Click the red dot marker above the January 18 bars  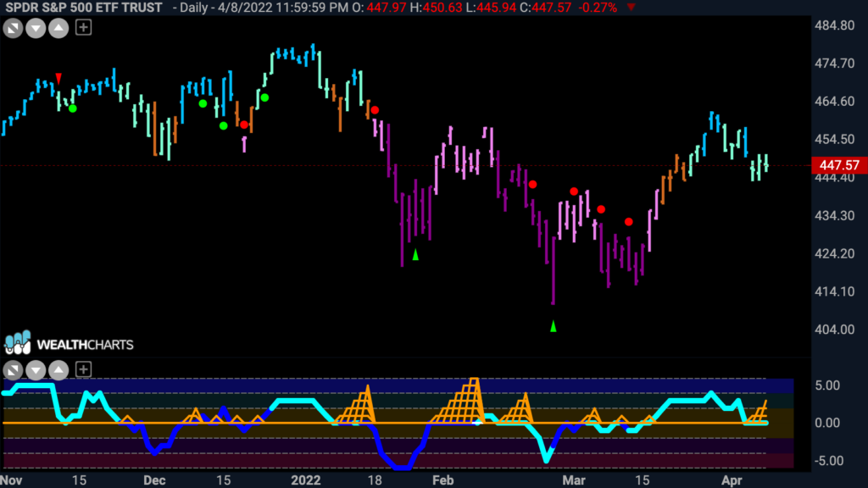(x=375, y=110)
